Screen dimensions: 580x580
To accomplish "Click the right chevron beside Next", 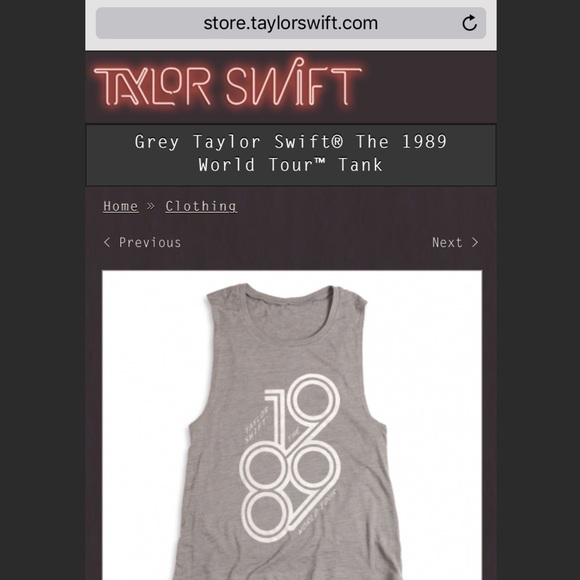I will (x=475, y=242).
